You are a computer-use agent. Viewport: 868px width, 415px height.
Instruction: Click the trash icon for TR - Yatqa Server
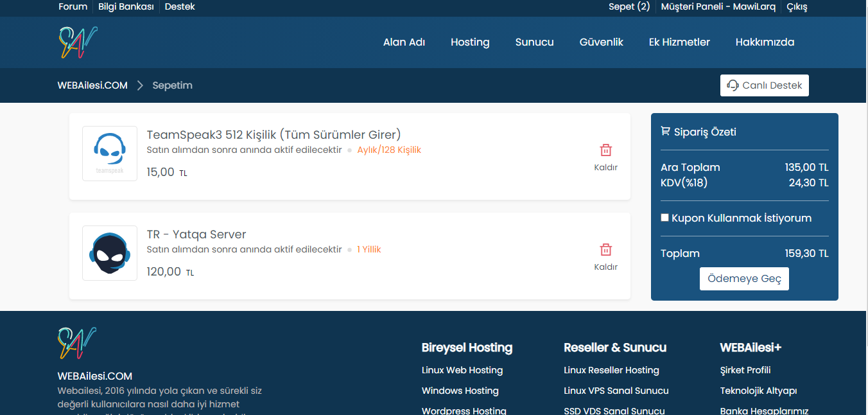[606, 250]
